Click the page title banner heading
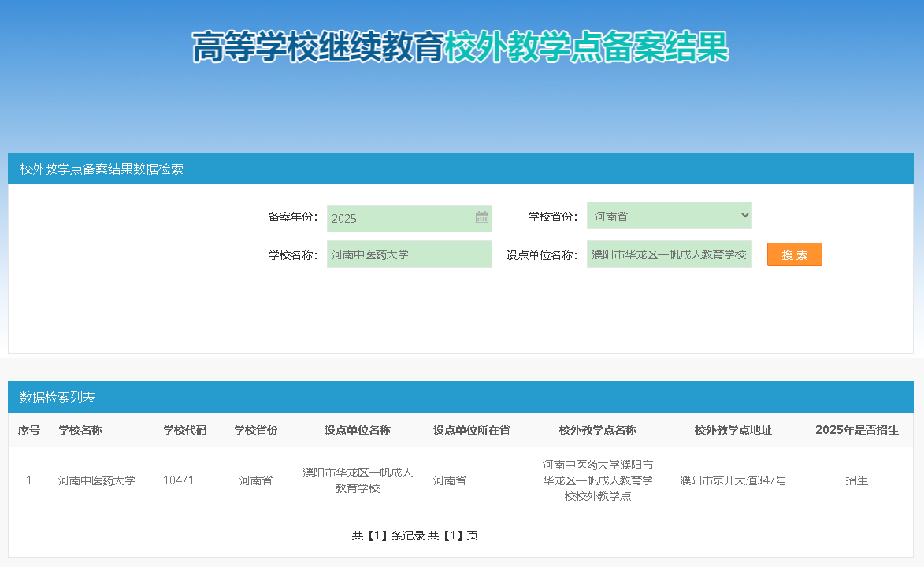The height and width of the screenshot is (567, 924). 461,47
